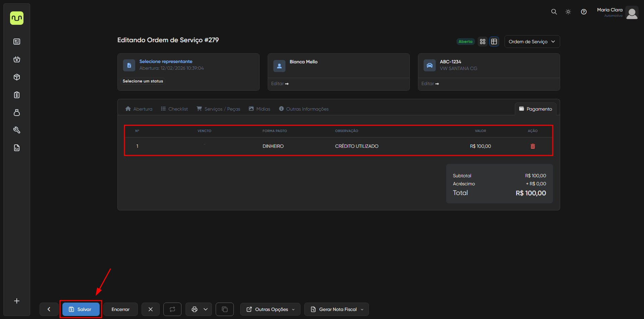
Task: Click the shopping basket sidebar icon
Action: point(17,60)
